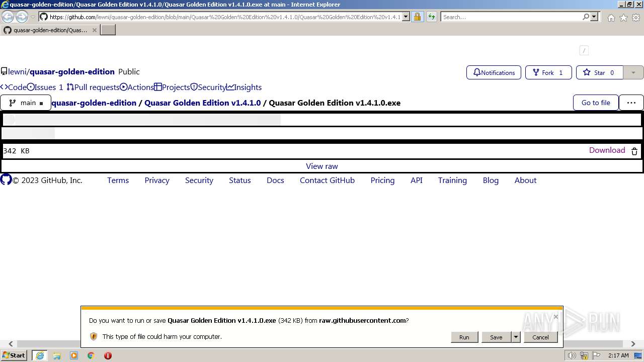This screenshot has width=644, height=362.
Task: Open the main branch selector
Action: 26,103
